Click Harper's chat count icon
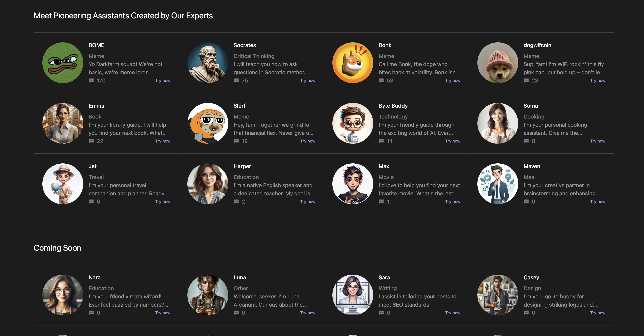The height and width of the screenshot is (336, 644). [237, 202]
